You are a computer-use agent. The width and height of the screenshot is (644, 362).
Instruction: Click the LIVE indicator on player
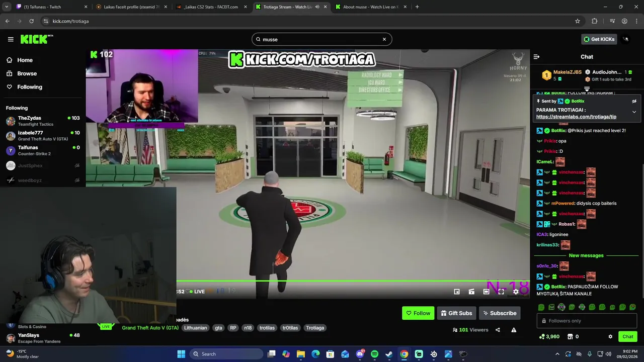(197, 292)
